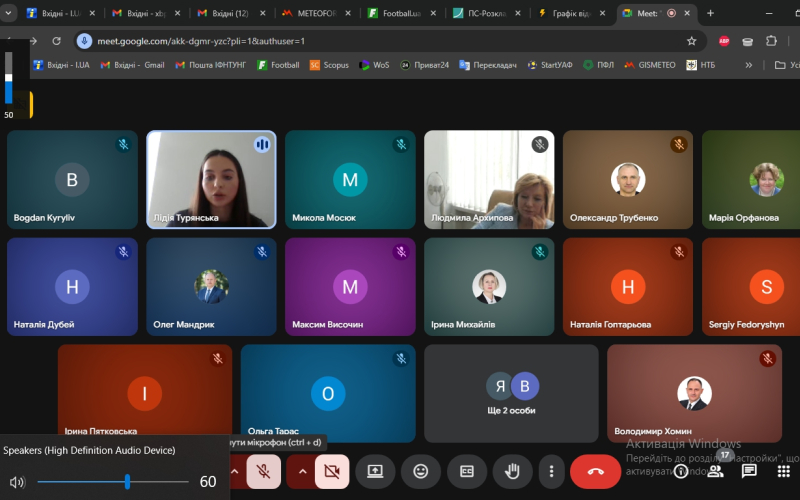Image resolution: width=800 pixels, height=500 pixels.
Task: Toggle the muted microphone button
Action: point(264,471)
